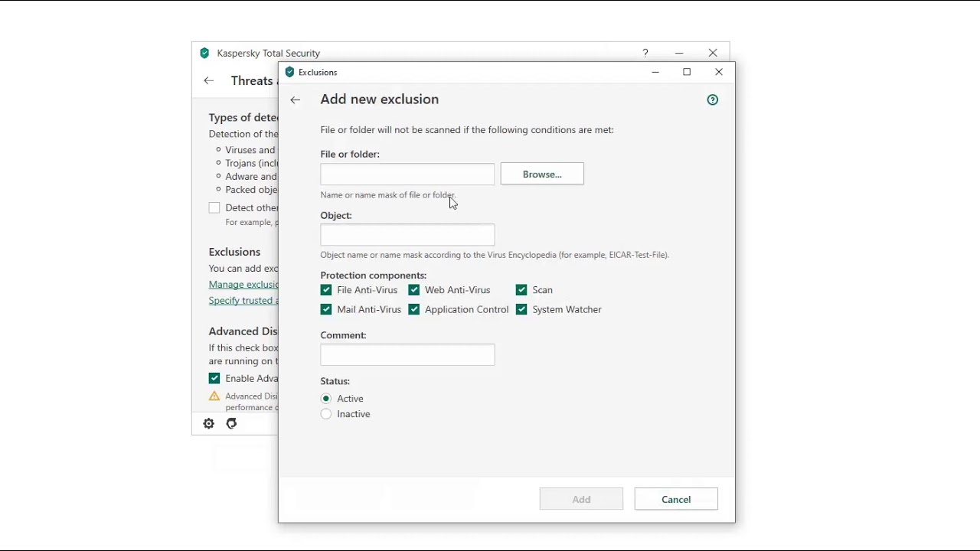Uncheck System Watcher component
Viewport: 980px width, 551px height.
521,309
